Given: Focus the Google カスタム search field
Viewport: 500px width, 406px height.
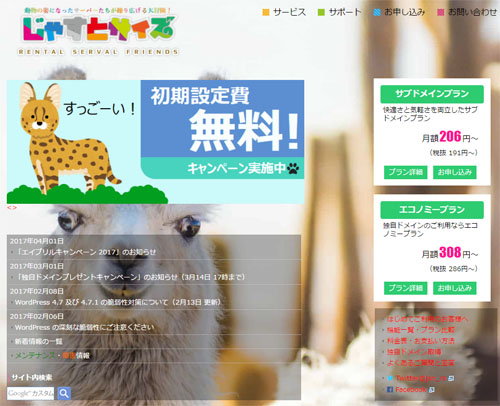Looking at the screenshot, I should 30,393.
